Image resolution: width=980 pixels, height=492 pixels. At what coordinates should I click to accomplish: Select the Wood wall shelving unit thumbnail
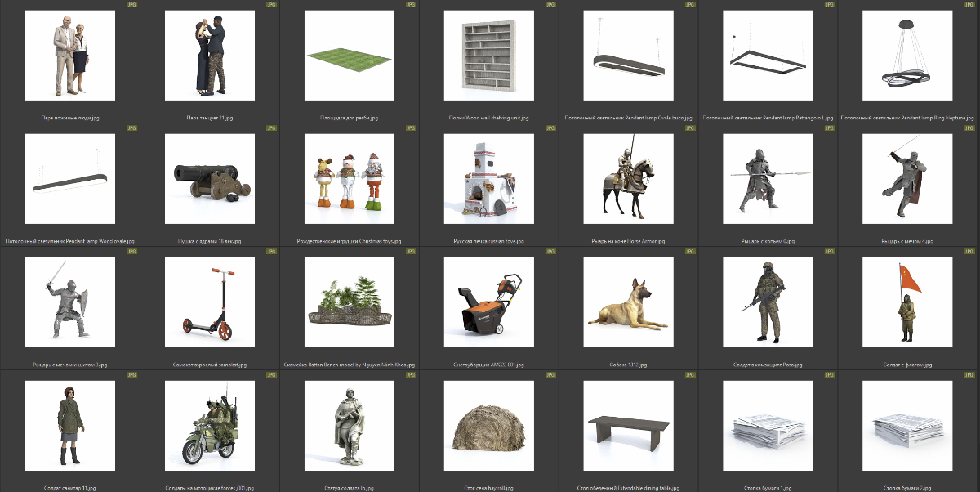[489, 56]
